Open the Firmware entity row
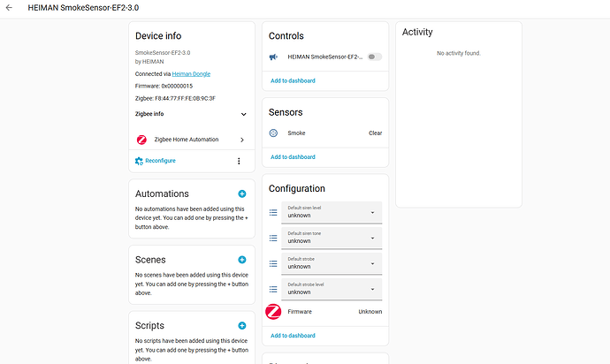This screenshot has height=364, width=610. pos(325,312)
